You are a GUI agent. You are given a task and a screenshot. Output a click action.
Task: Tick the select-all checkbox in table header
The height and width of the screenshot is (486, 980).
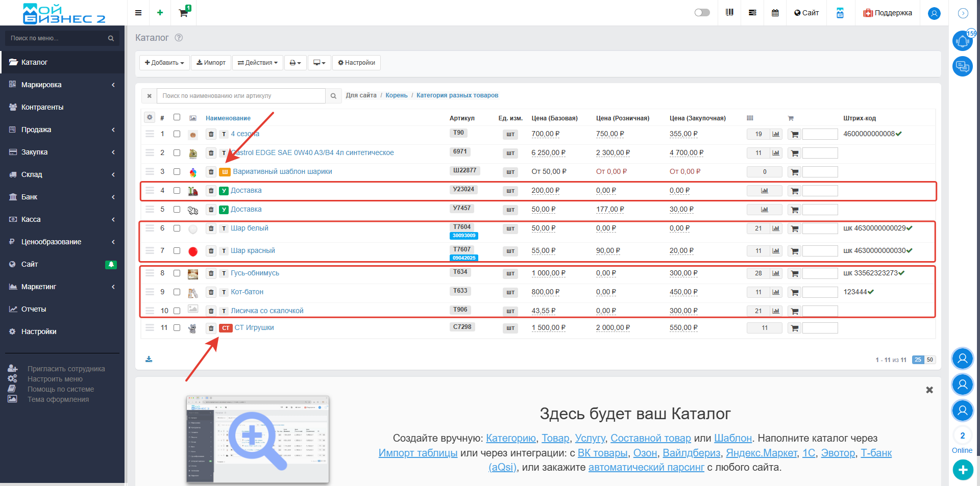coord(177,117)
